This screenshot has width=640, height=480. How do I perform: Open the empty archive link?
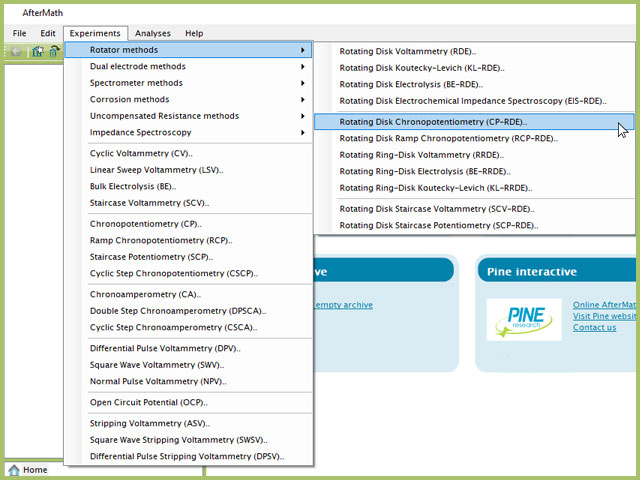point(343,305)
